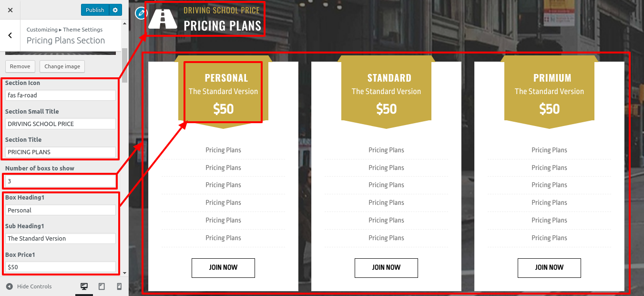Switch to desktop preview icon
The image size is (644, 296).
point(84,286)
